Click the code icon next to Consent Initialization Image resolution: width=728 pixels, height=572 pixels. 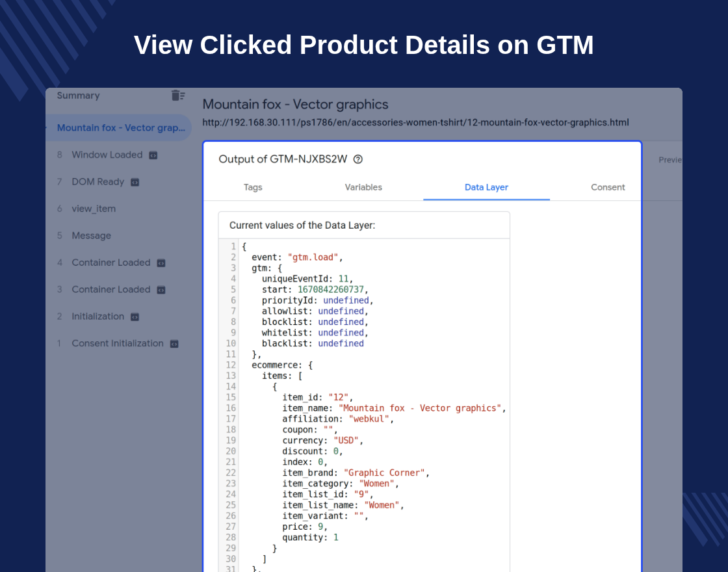174,344
